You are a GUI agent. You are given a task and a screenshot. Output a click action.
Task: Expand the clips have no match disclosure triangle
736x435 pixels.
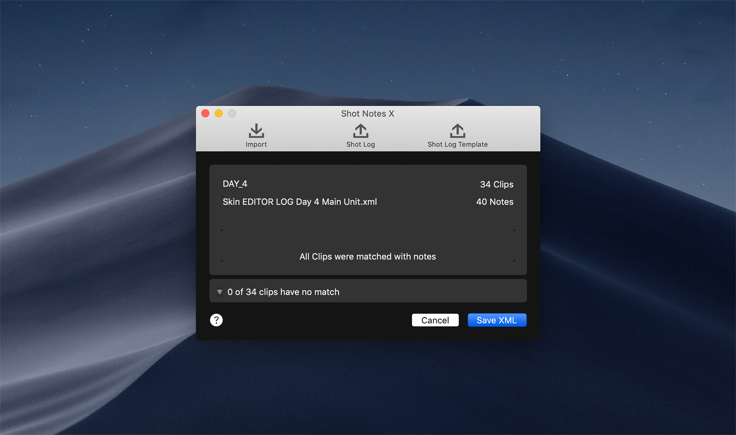pos(219,292)
